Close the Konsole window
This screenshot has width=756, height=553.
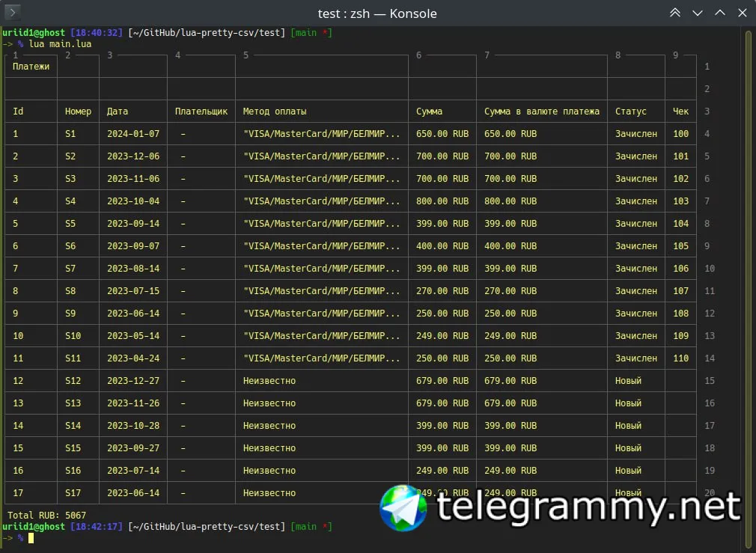point(742,13)
